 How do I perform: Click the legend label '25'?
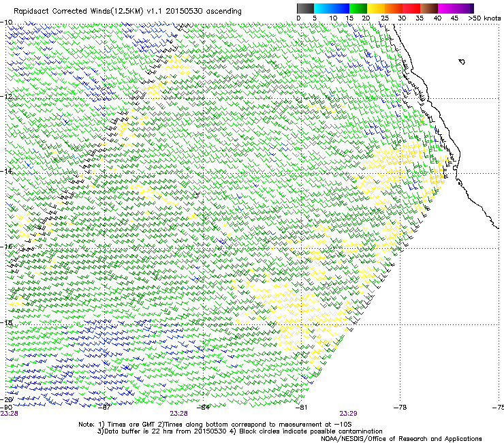pyautogui.click(x=384, y=18)
